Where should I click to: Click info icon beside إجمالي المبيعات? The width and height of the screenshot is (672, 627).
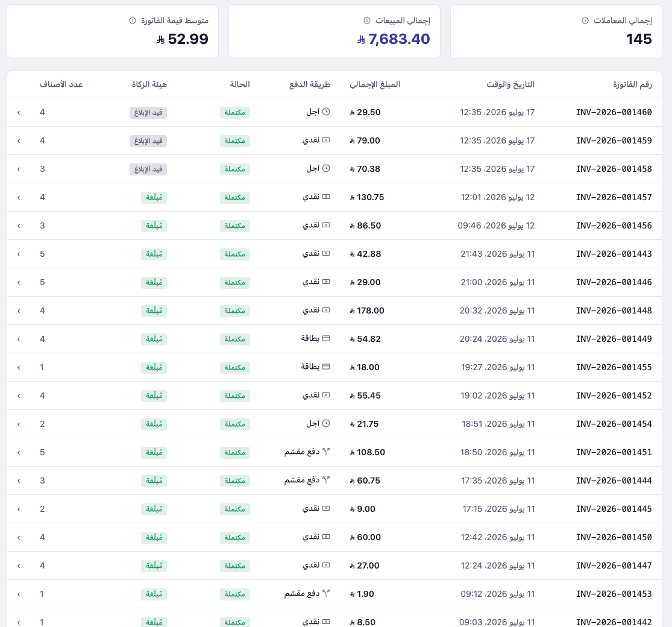(x=367, y=20)
